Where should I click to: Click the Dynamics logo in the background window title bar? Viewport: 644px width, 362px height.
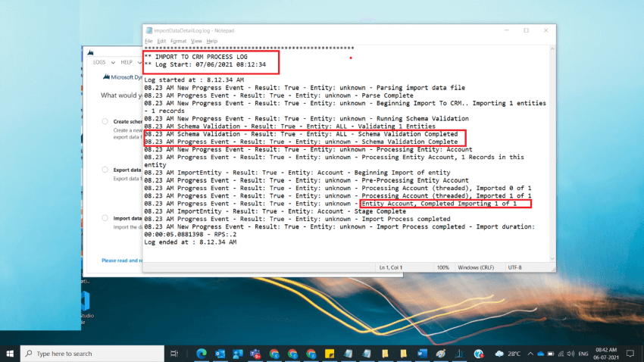pyautogui.click(x=90, y=52)
